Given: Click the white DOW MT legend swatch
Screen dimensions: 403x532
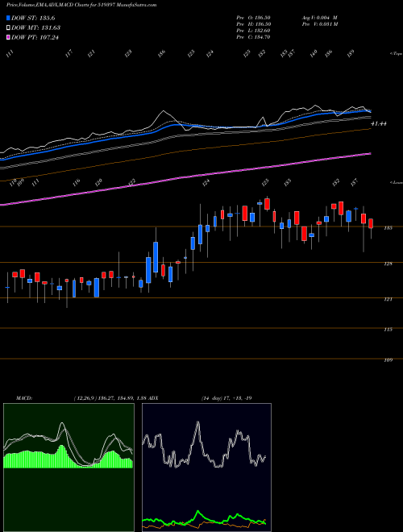Looking at the screenshot, I should click(9, 27).
